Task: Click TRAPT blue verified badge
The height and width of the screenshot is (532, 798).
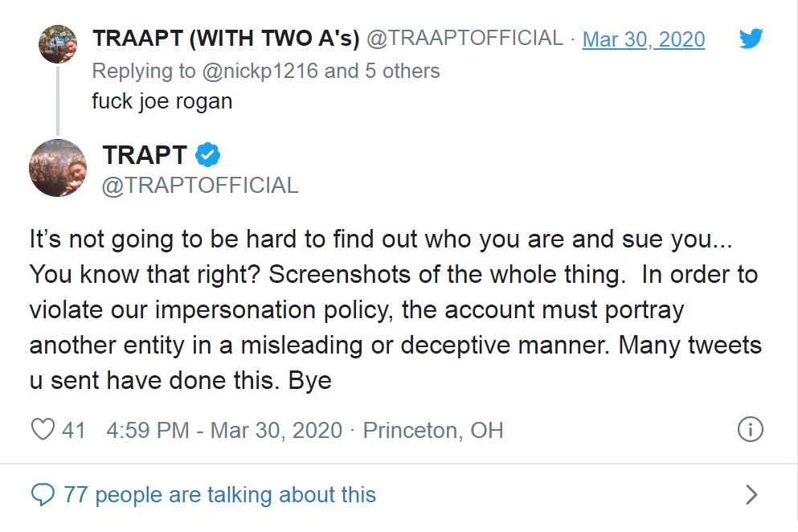Action: (x=207, y=155)
